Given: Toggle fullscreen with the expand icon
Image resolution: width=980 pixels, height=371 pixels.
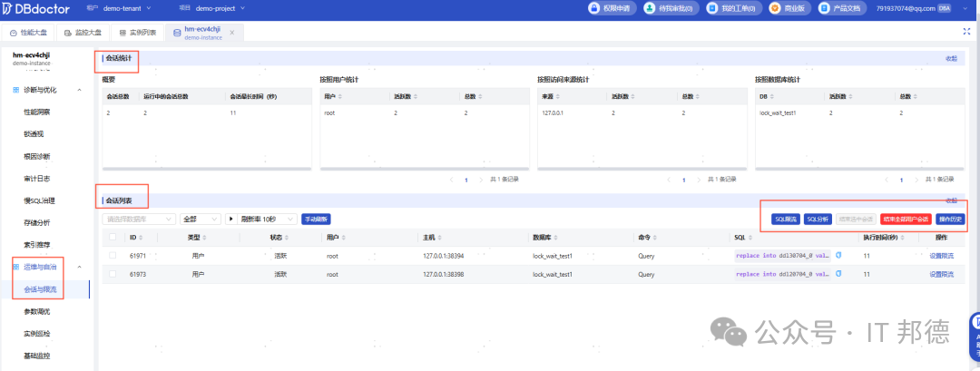Looking at the screenshot, I should click(x=967, y=31).
